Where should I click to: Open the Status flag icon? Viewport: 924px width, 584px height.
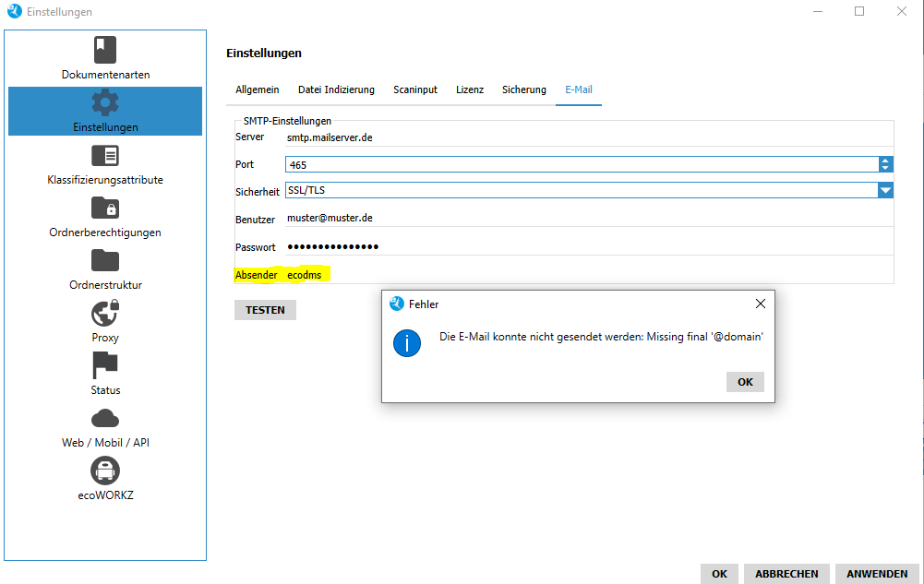point(105,365)
